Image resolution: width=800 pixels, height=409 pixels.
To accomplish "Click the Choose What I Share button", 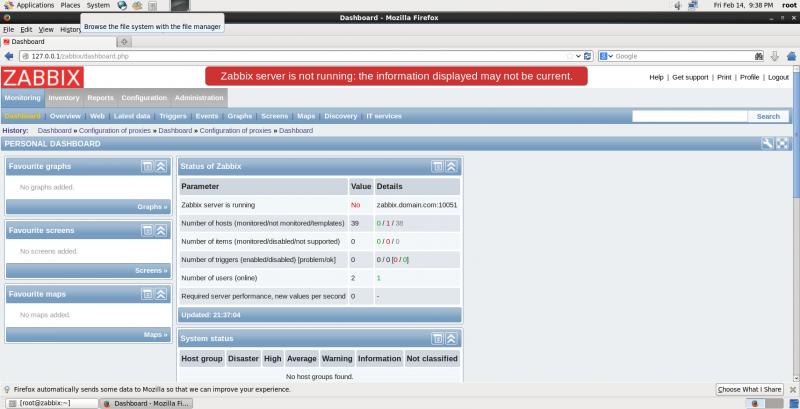I will click(749, 390).
